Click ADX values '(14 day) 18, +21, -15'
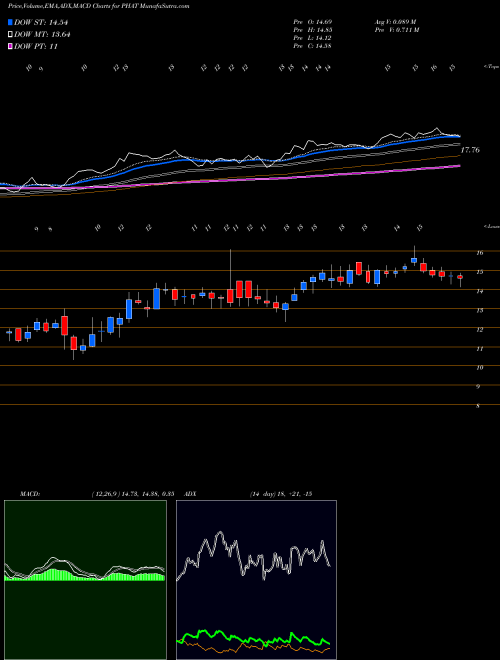This screenshot has height=660, width=500. pos(280,494)
